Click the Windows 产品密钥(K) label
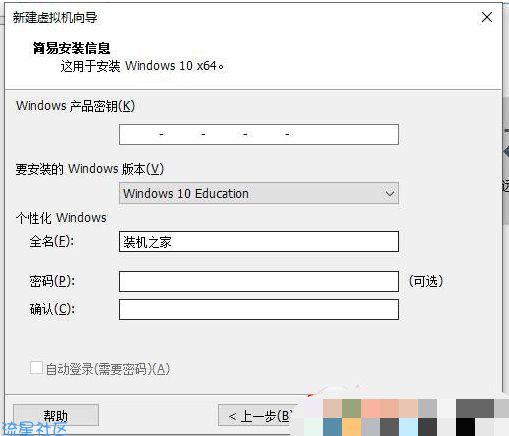This screenshot has width=509, height=436. 75,106
